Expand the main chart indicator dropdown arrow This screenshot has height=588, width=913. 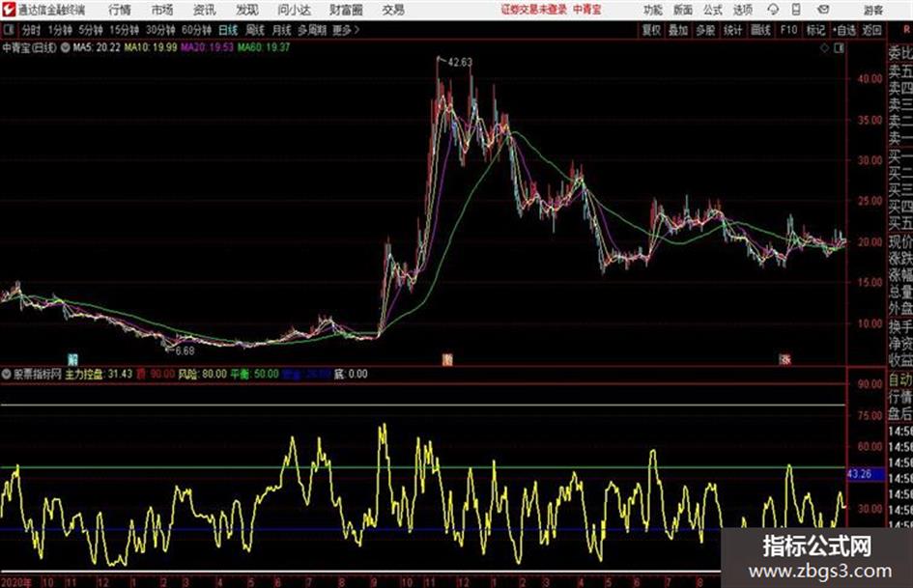tap(66, 47)
